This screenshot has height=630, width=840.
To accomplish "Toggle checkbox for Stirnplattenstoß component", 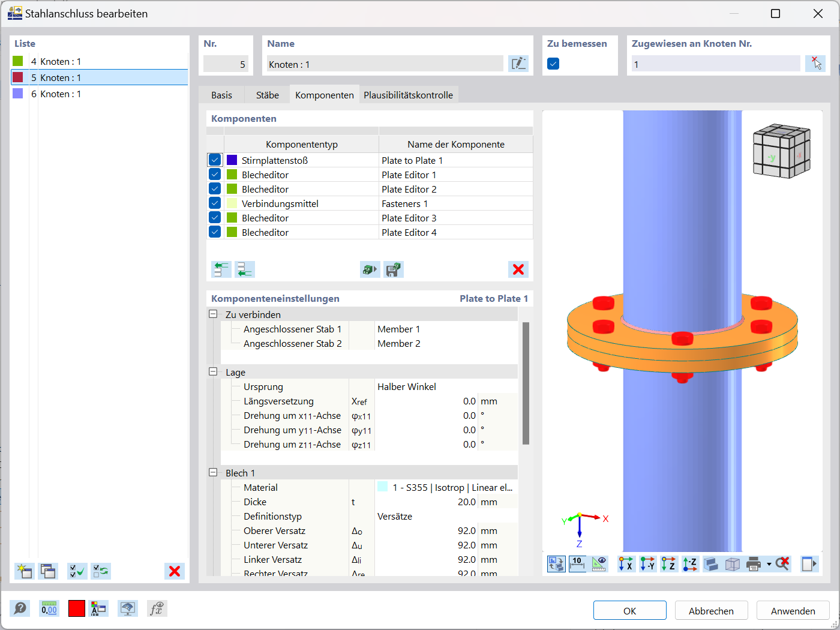I will [x=215, y=160].
